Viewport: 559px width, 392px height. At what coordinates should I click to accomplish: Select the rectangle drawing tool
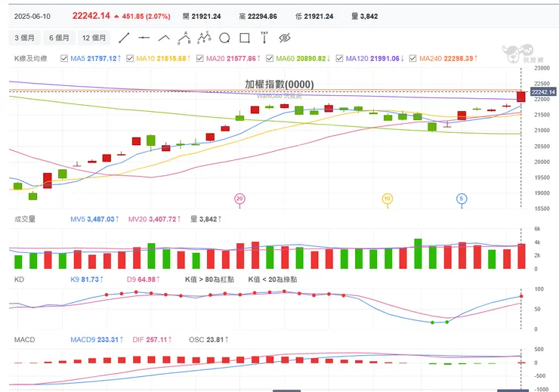pyautogui.click(x=245, y=38)
